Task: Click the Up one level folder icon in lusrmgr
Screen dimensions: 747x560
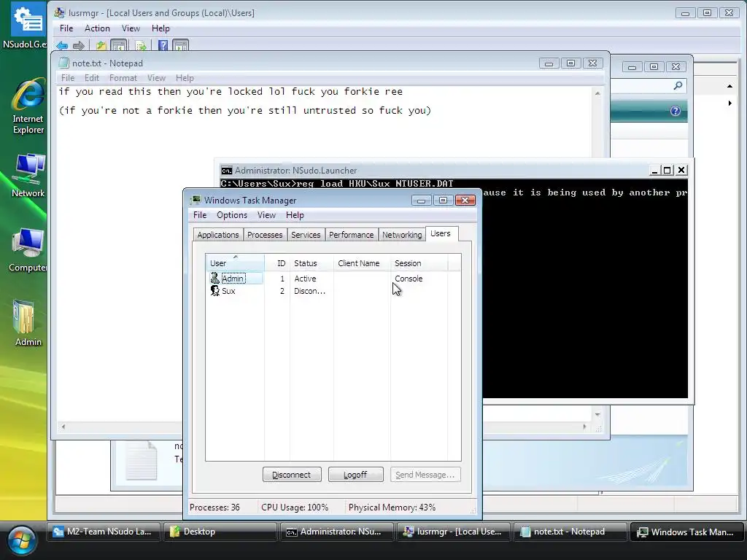Action: 101,46
